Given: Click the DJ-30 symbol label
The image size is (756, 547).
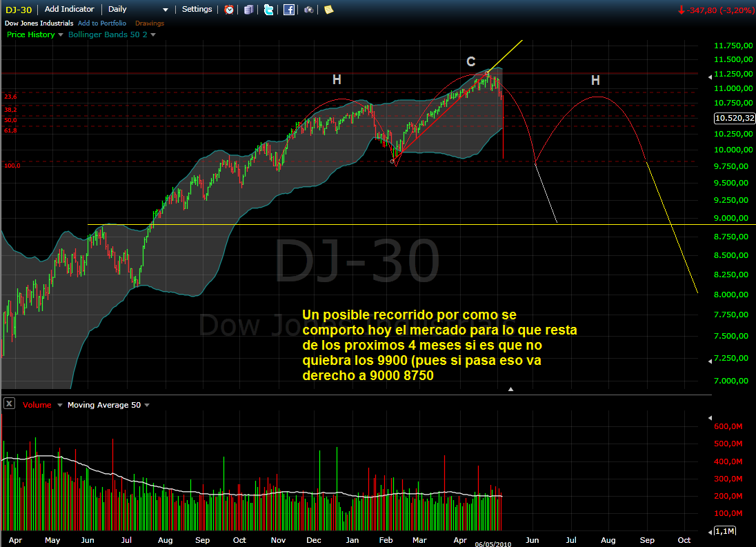Looking at the screenshot, I should click(x=19, y=10).
